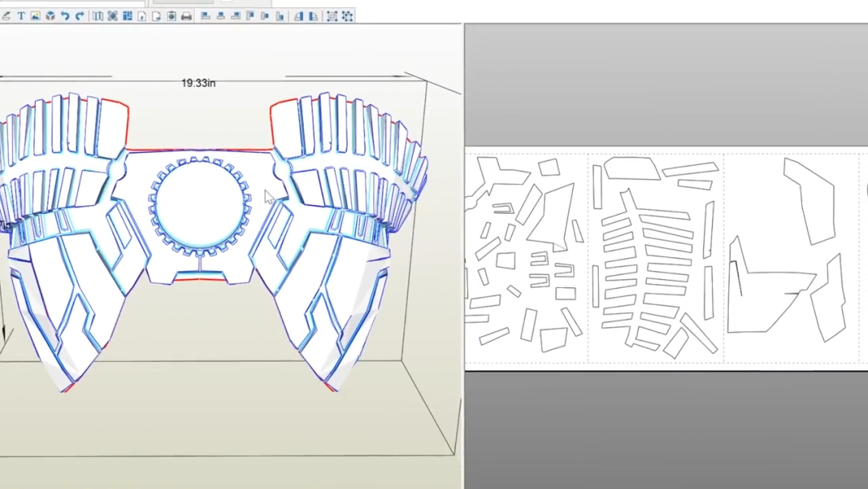Click the 3D cube model icon
This screenshot has width=868, height=489.
tap(51, 16)
